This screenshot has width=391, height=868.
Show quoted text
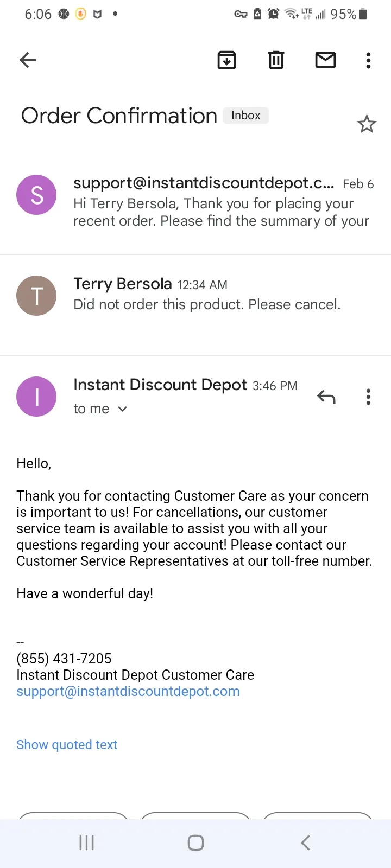tap(67, 745)
